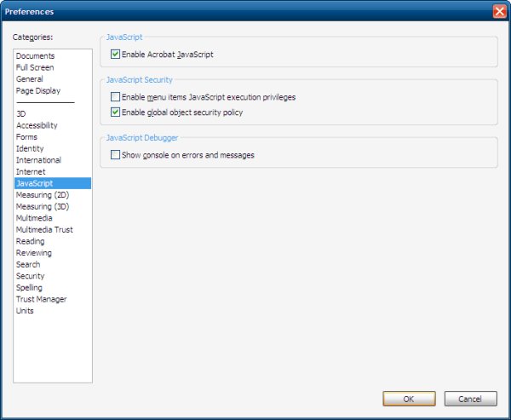Enable menu items JavaScript execution privileges

tap(115, 97)
